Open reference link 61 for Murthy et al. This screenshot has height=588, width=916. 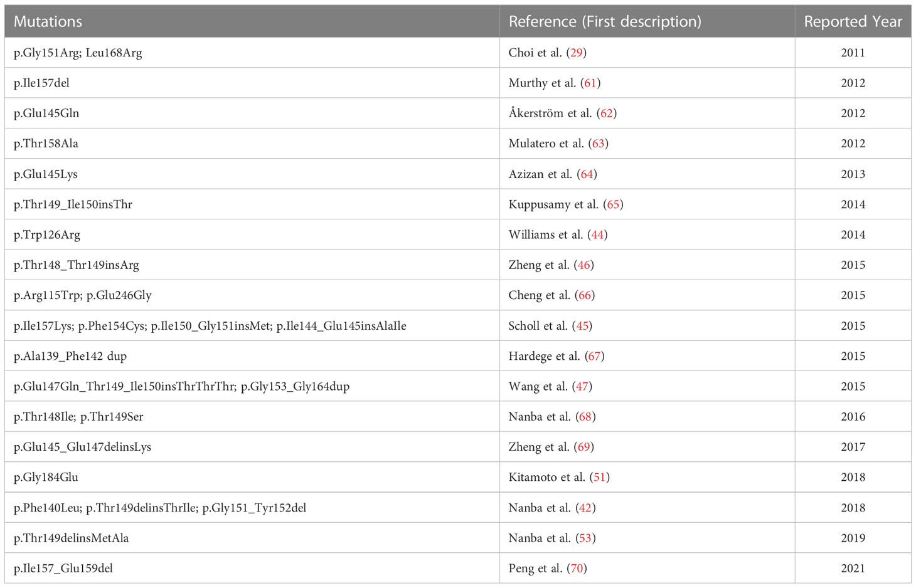pyautogui.click(x=590, y=83)
